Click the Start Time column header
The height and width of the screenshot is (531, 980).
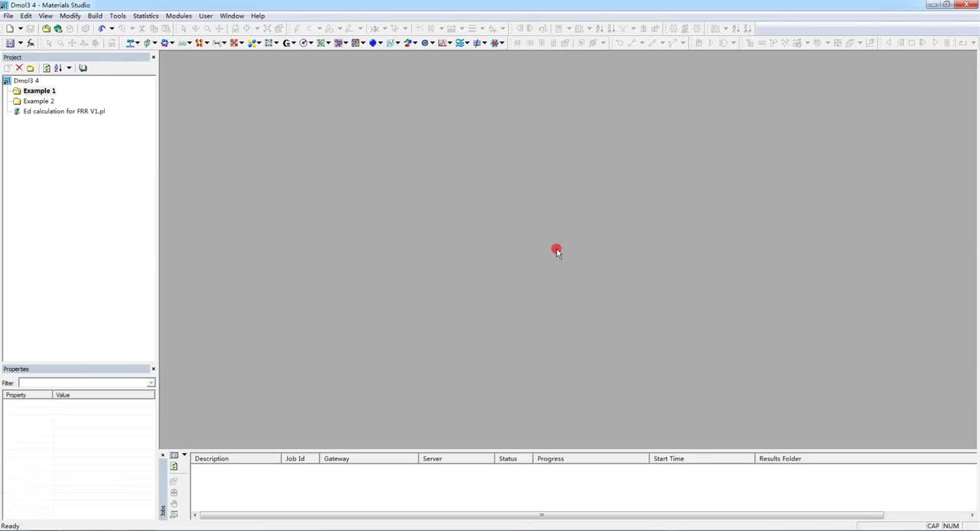(x=701, y=458)
